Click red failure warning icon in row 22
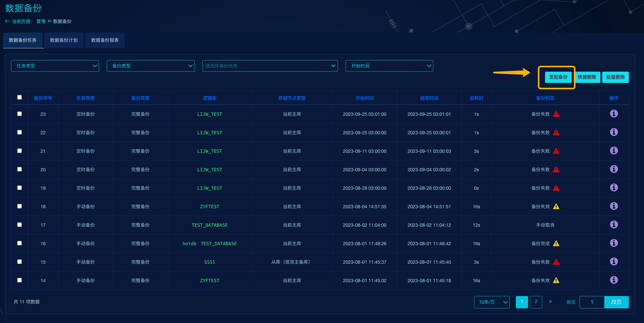Image resolution: width=644 pixels, height=323 pixels. (x=556, y=132)
